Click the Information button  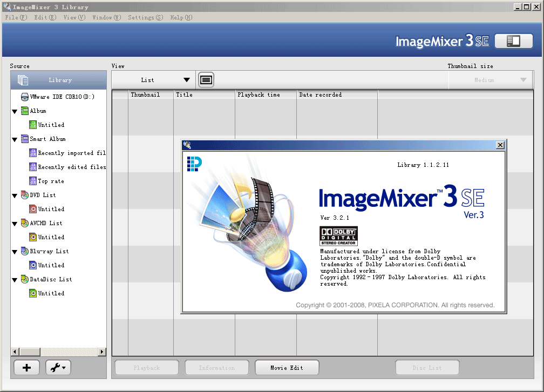click(217, 368)
